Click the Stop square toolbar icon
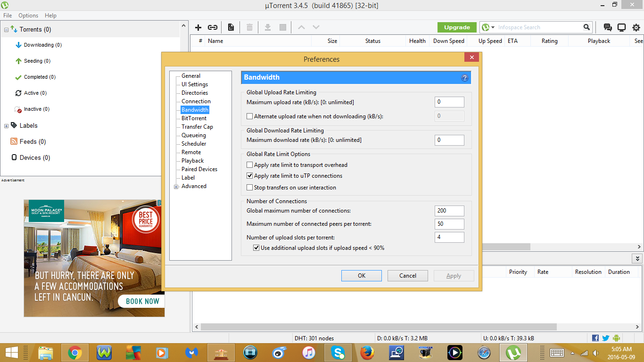Image resolution: width=644 pixels, height=362 pixels. tap(283, 27)
